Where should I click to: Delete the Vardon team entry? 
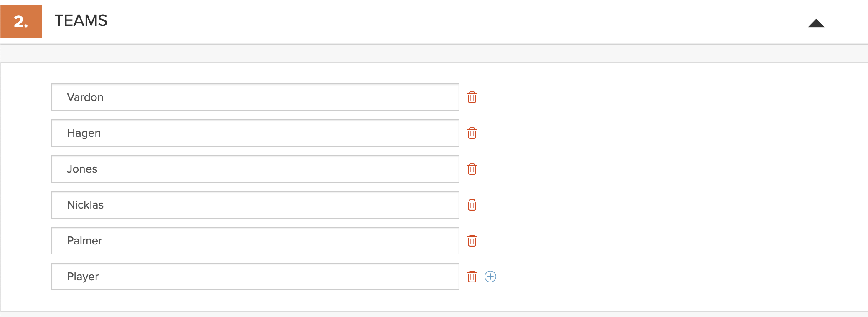click(472, 97)
